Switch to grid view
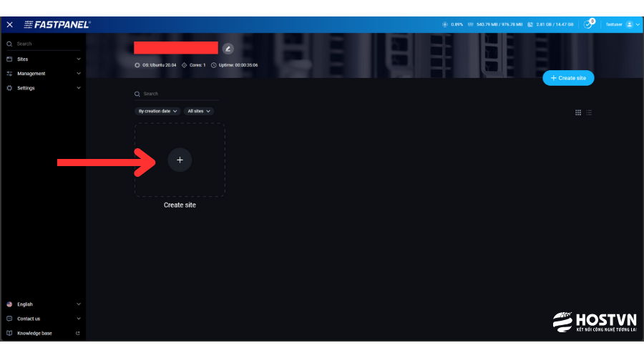 pos(578,112)
